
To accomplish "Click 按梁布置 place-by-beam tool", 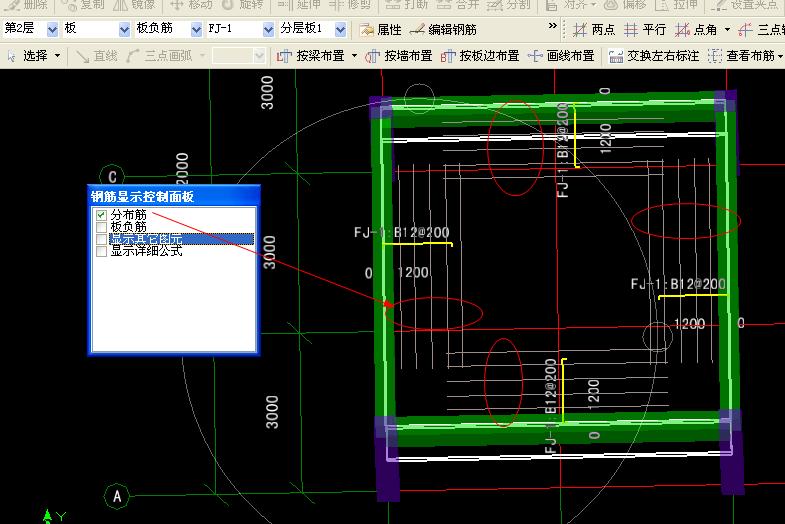I will 311,56.
